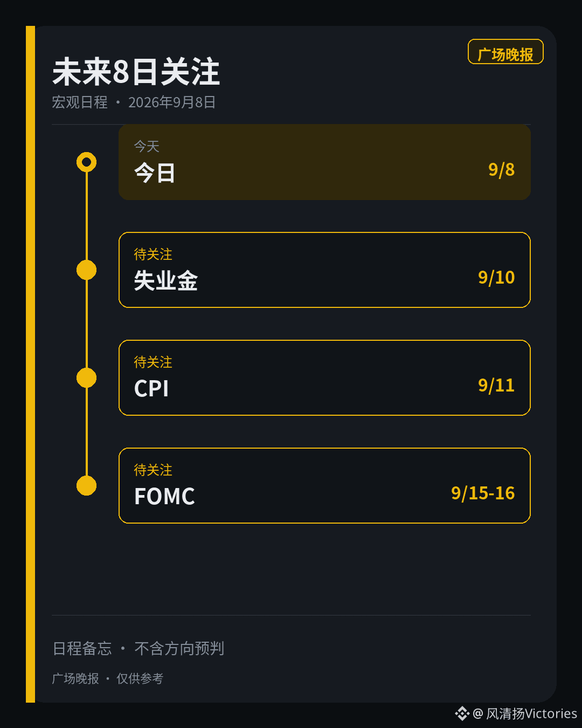Viewport: 582px width, 728px height.
Task: Click the 宏观日程 2026年9月8日 subtitle
Action: (x=134, y=102)
